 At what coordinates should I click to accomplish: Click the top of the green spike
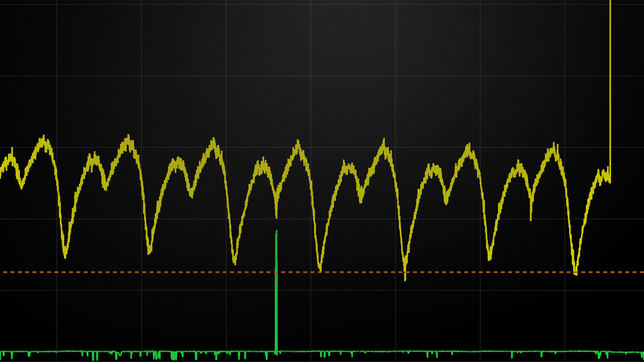[276, 232]
